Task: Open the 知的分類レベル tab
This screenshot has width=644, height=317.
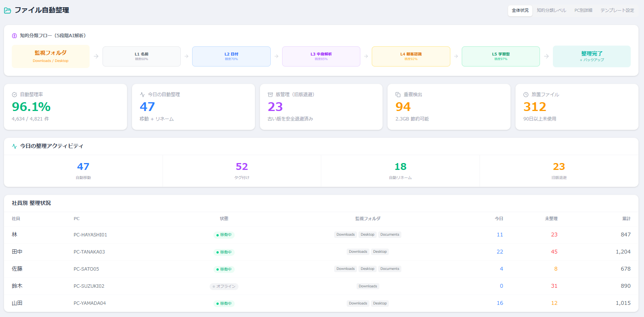Action: pos(551,11)
